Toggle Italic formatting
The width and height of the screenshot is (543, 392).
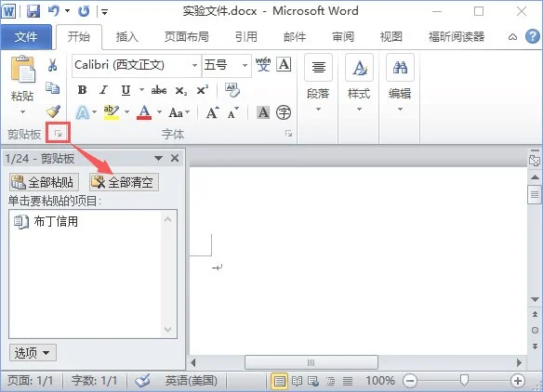pyautogui.click(x=103, y=90)
